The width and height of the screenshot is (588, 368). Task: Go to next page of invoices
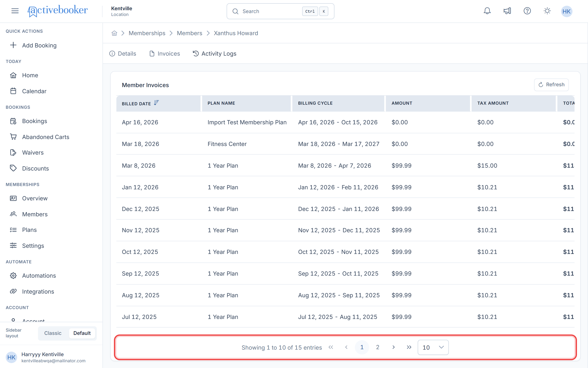point(393,347)
